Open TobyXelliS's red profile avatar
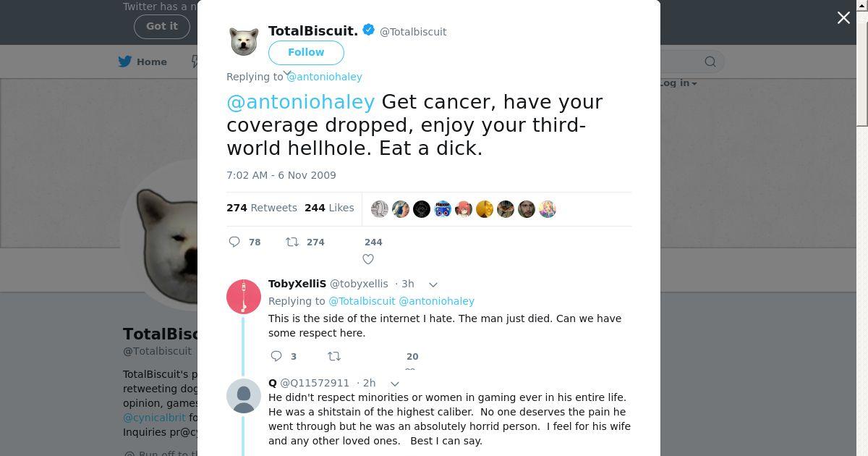 (x=244, y=296)
